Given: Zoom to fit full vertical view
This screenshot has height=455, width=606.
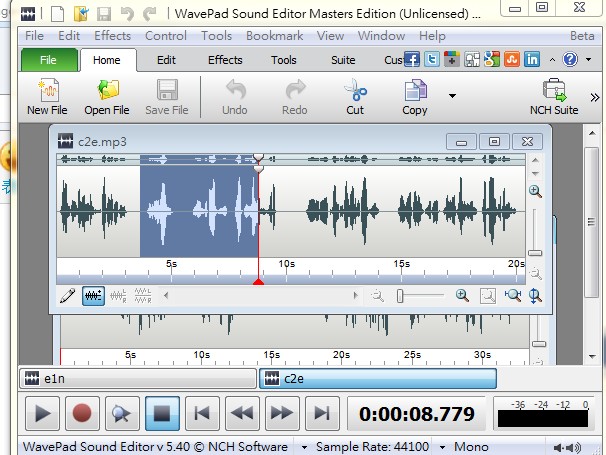Looking at the screenshot, I should point(535,296).
